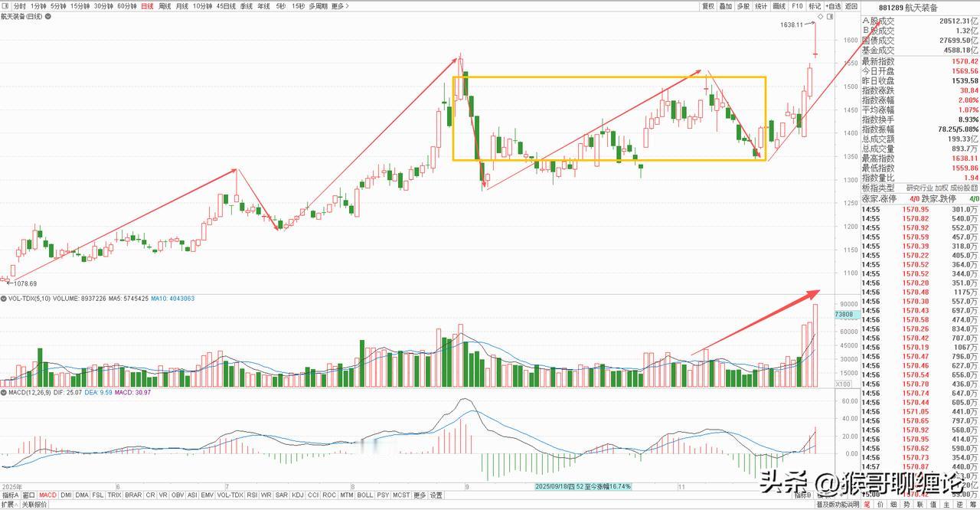Image resolution: width=980 pixels, height=510 pixels.
Task: Select the 45日线 period
Action: coord(226,6)
